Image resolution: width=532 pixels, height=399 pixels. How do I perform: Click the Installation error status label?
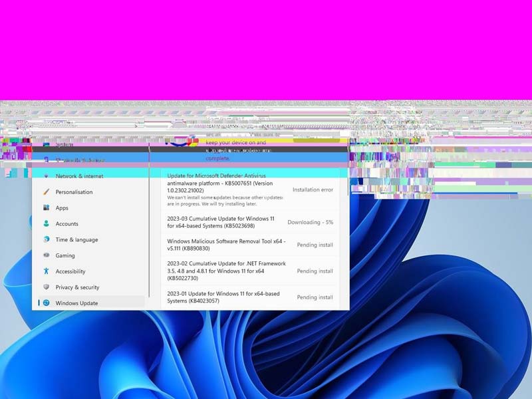[313, 190]
